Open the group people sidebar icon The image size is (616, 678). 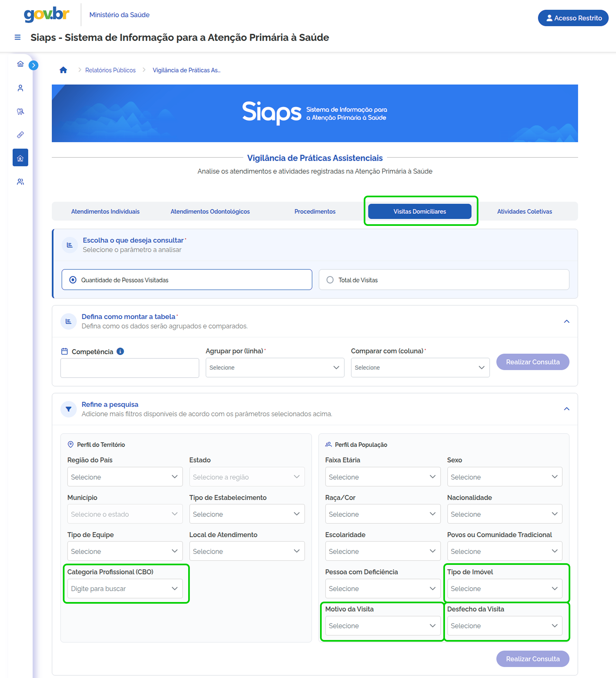click(x=20, y=182)
